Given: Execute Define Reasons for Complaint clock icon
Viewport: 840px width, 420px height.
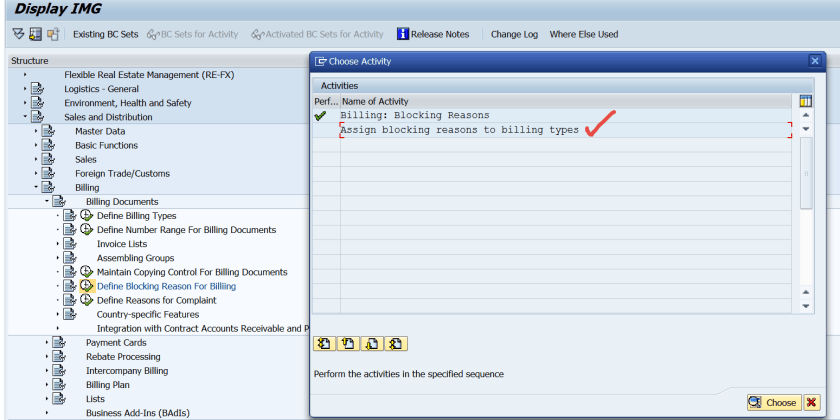Looking at the screenshot, I should tap(87, 300).
